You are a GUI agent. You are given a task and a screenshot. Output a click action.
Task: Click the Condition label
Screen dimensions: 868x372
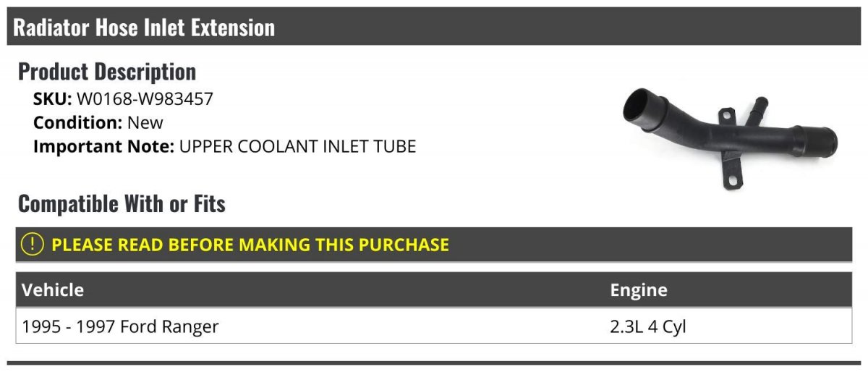point(78,123)
